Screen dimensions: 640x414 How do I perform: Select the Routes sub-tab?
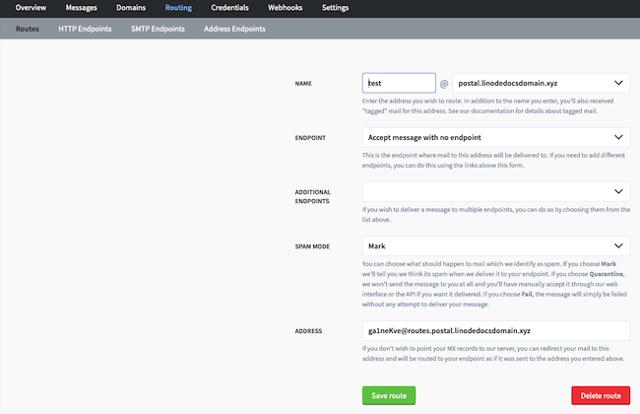point(29,29)
